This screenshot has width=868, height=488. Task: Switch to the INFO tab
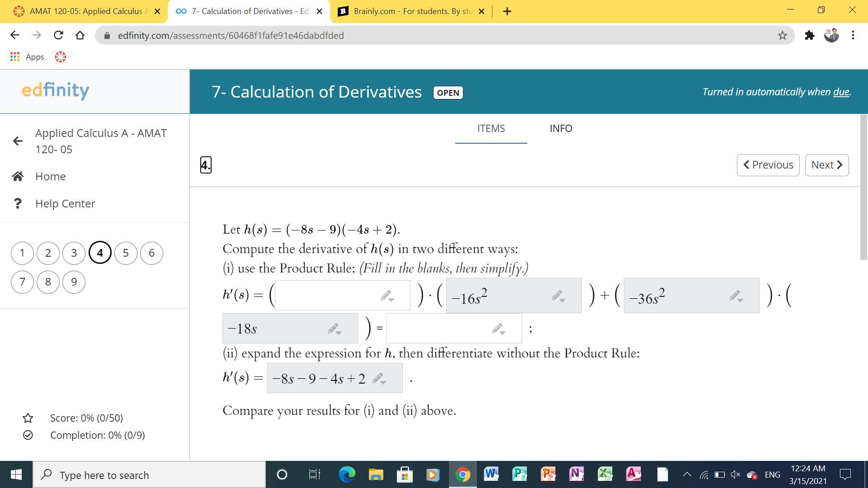click(x=561, y=128)
